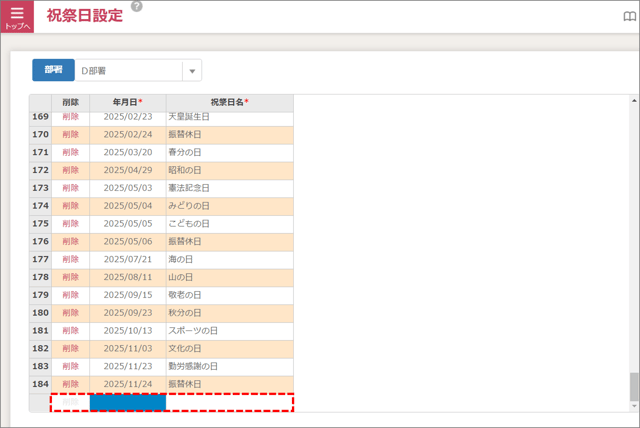This screenshot has width=640, height=428.
Task: Select row number 180 header
Action: (x=40, y=312)
